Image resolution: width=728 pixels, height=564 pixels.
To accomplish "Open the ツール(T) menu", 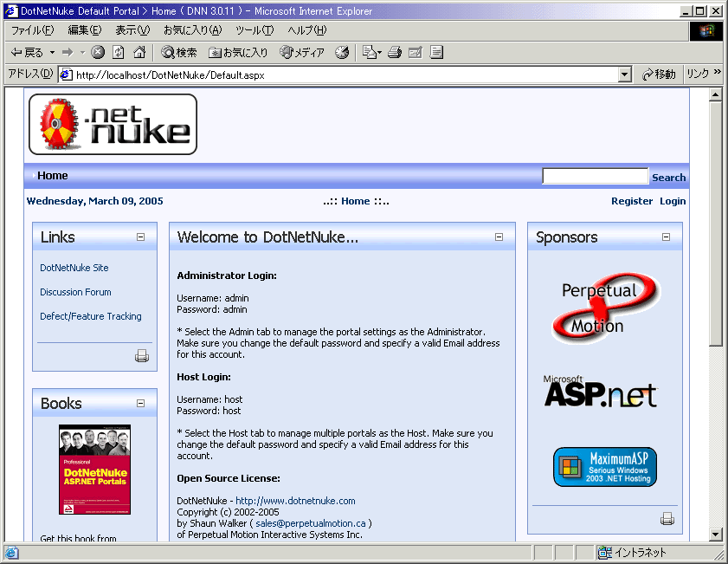I will [254, 30].
